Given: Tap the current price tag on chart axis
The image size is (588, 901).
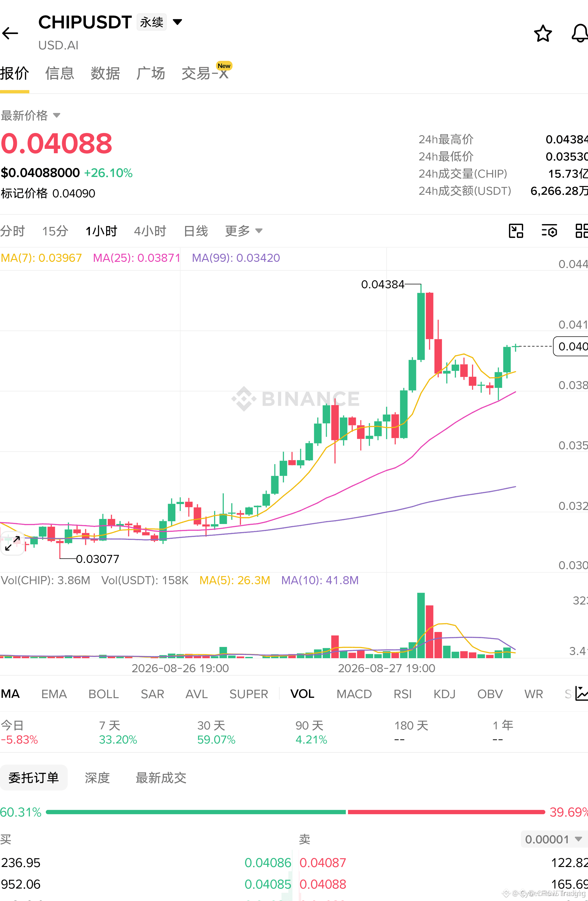Looking at the screenshot, I should (571, 346).
